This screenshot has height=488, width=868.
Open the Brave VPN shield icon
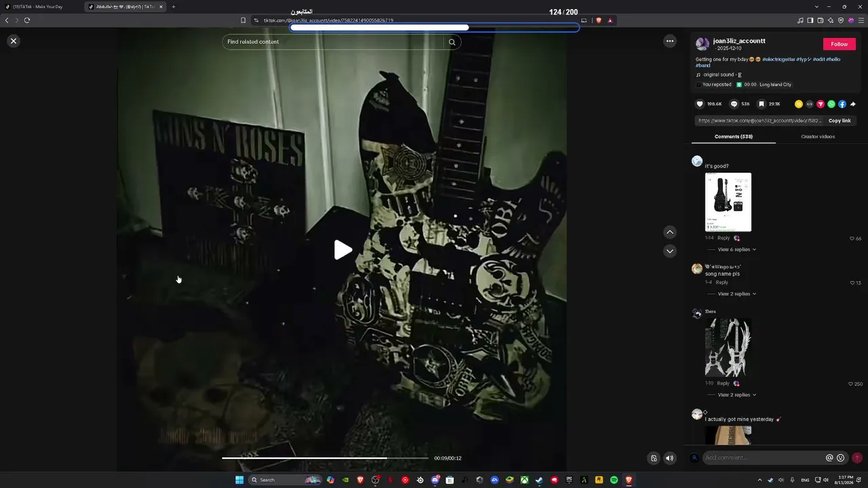click(841, 20)
